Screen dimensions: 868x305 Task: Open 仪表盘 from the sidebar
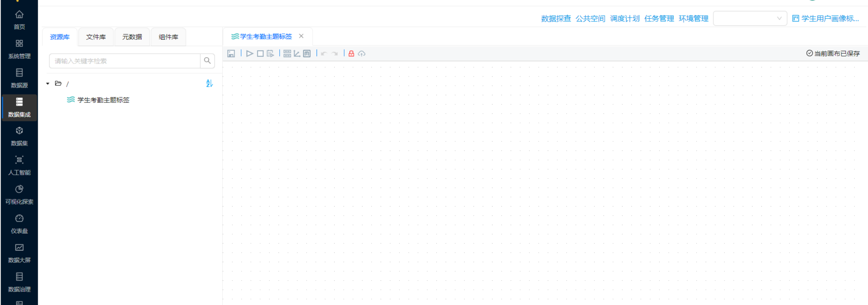[19, 224]
